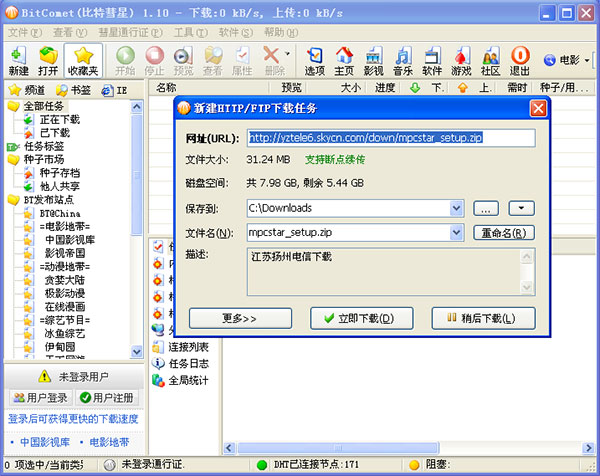Click the 游戏 (Games) toolbar icon
The height and width of the screenshot is (476, 600).
point(461,60)
